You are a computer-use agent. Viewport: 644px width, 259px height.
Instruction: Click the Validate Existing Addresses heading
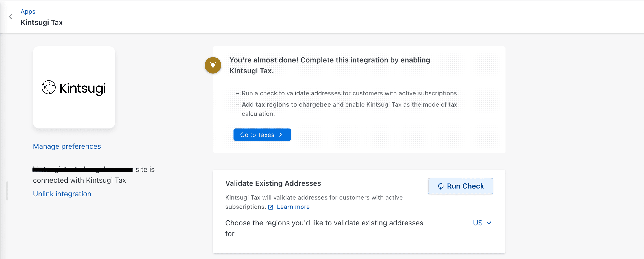(273, 183)
